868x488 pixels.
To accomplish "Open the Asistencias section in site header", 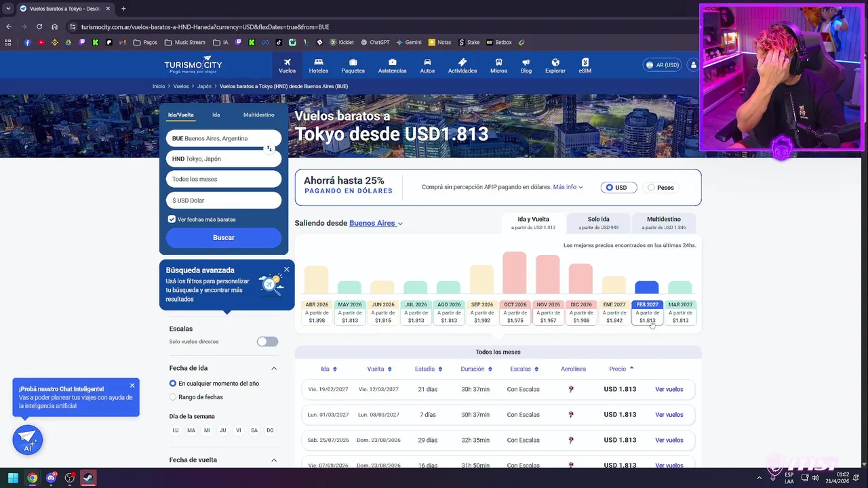I will coord(392,66).
